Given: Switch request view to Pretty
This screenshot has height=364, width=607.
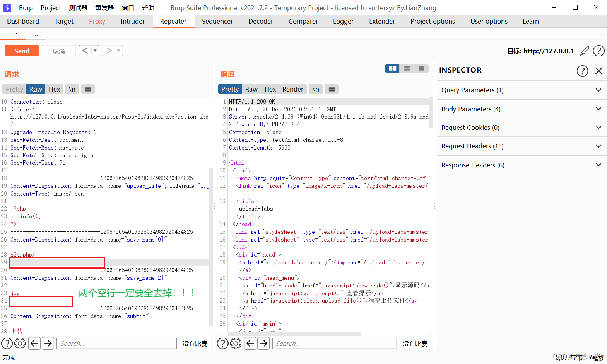Looking at the screenshot, I should coord(14,89).
